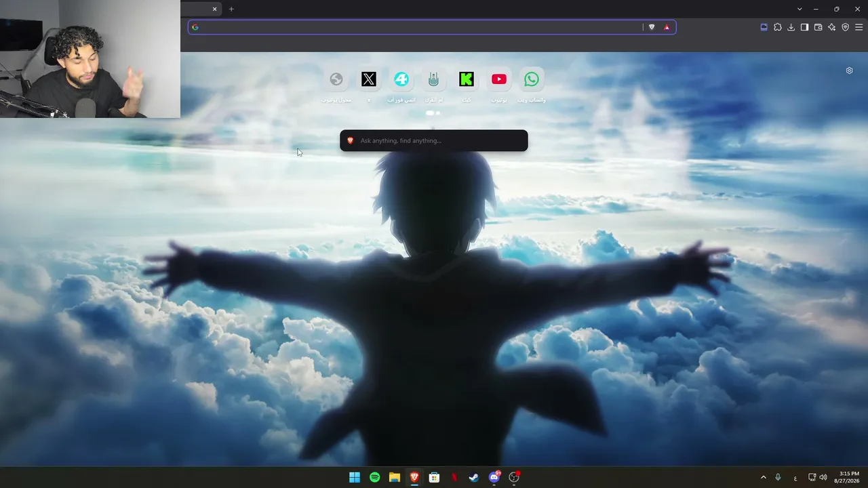Open the Extensions puzzle piece menu
Screen dimensions: 868x488
(777, 27)
